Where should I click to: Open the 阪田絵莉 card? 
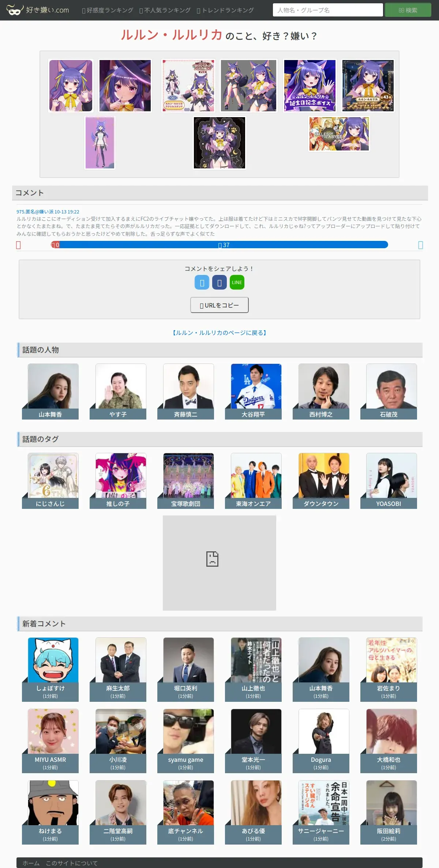(x=389, y=812)
